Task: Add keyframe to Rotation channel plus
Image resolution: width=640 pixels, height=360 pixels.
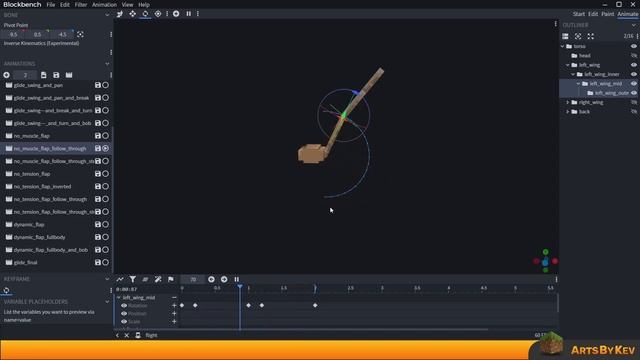Action: pyautogui.click(x=174, y=306)
